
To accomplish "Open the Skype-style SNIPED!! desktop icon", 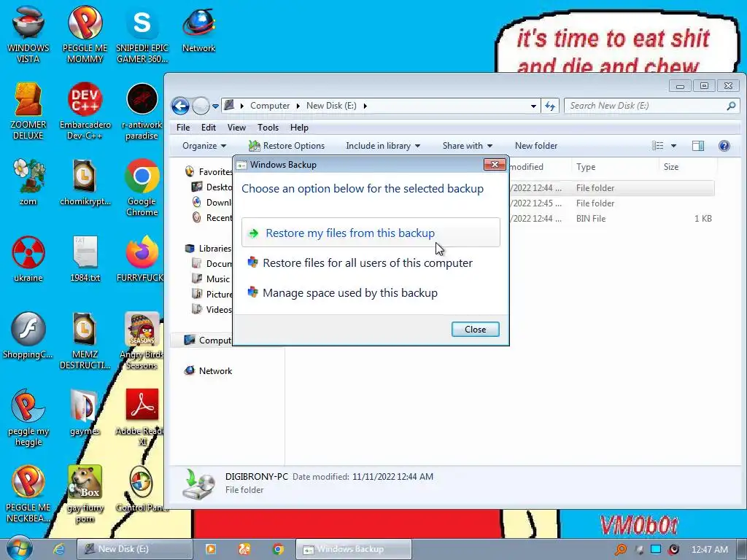I will click(x=142, y=34).
